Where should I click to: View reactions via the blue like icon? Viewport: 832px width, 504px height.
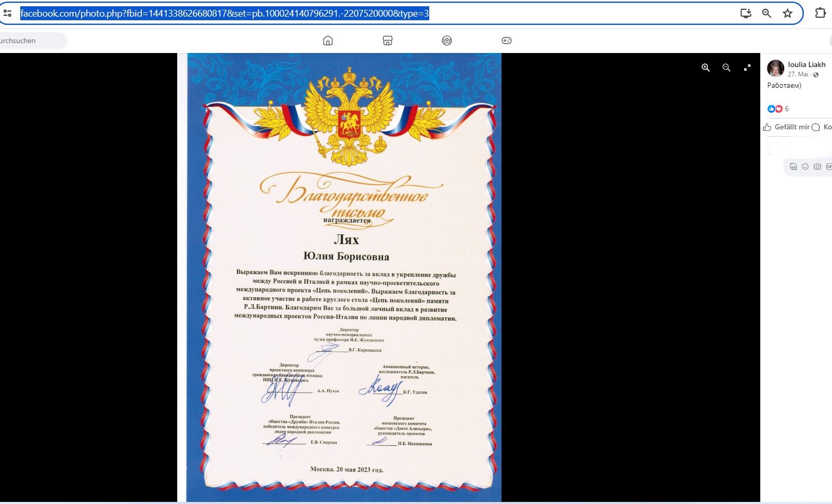pos(771,109)
